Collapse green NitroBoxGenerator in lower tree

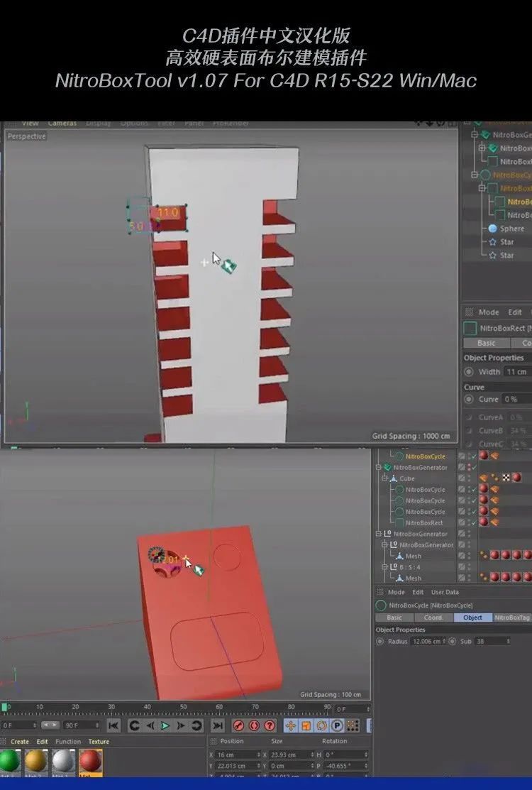coord(379,468)
